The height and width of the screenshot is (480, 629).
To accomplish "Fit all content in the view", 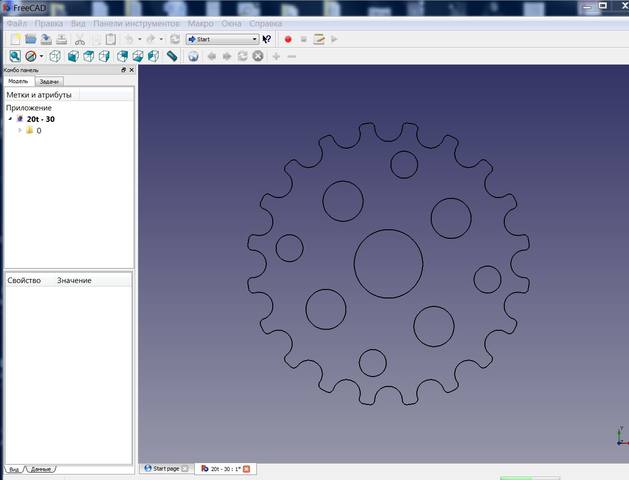I will 15,56.
